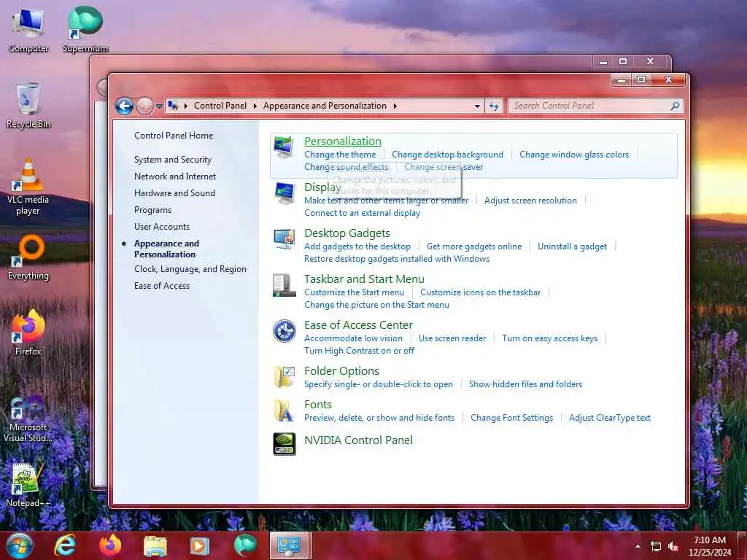
Task: Open the NVIDIA Control Panel icon
Action: (x=285, y=444)
